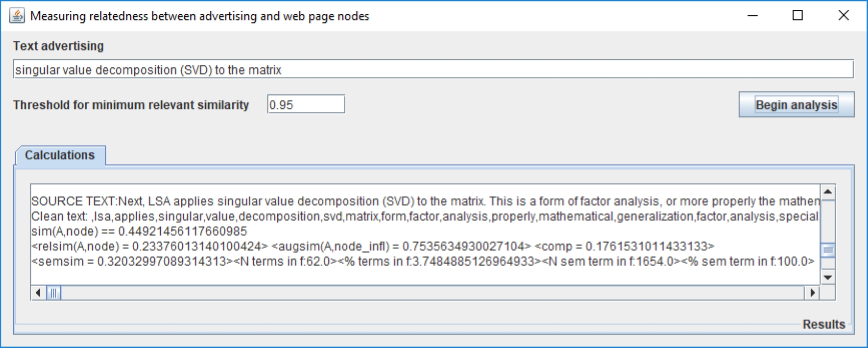Click the horizontal scrollbar right arrow
The width and height of the screenshot is (868, 348).
(x=812, y=293)
